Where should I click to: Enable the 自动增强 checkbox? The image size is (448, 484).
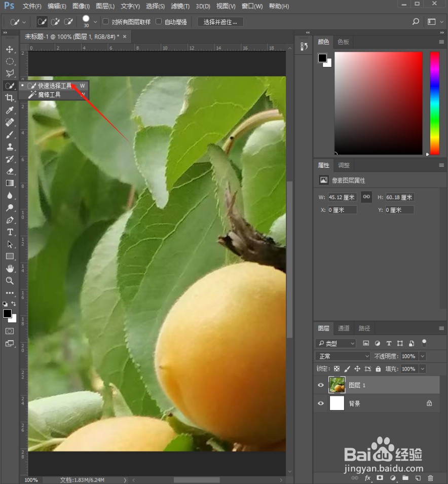coord(159,21)
